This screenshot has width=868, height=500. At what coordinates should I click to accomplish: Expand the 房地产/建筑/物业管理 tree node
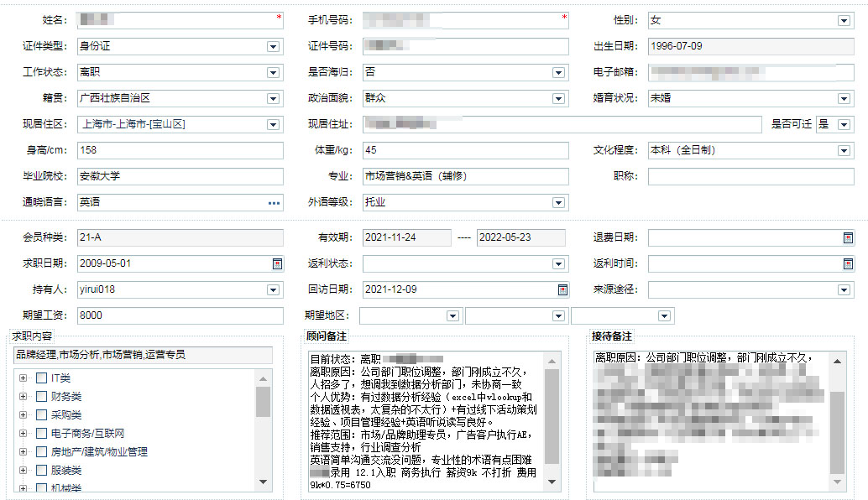click(23, 452)
